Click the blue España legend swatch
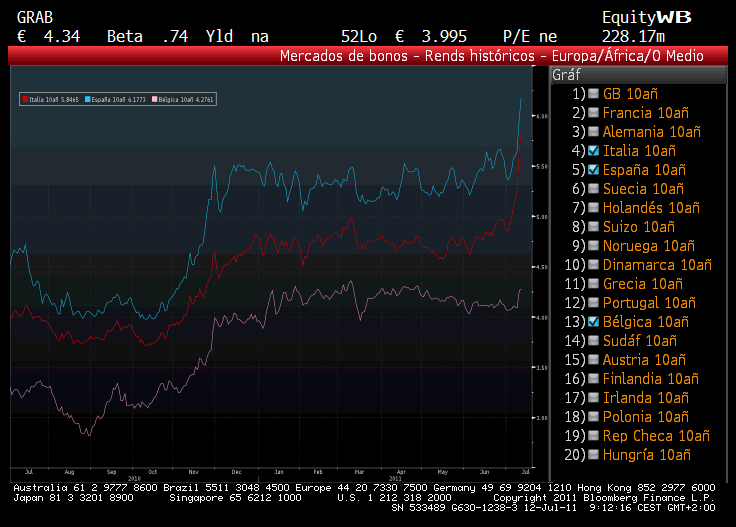This screenshot has width=736, height=527. point(88,99)
